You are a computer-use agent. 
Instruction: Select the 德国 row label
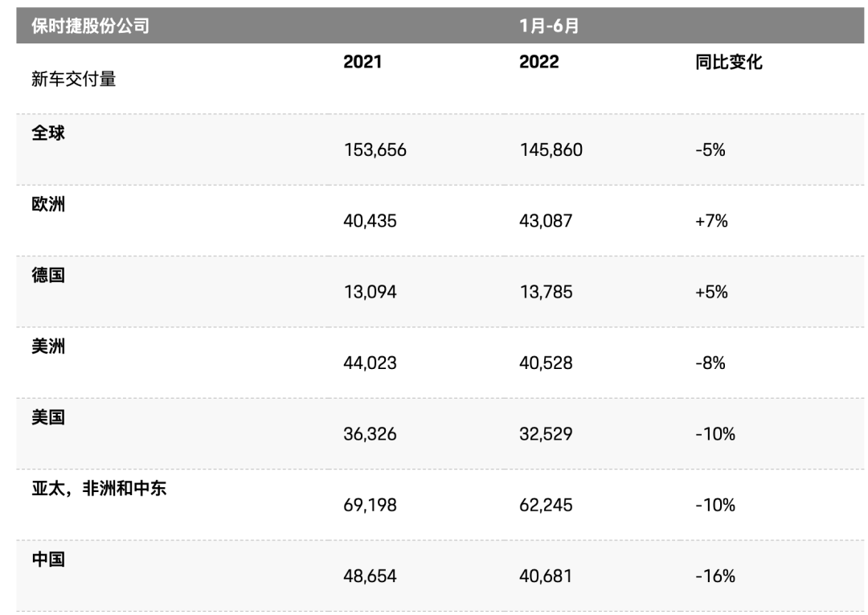point(48,275)
